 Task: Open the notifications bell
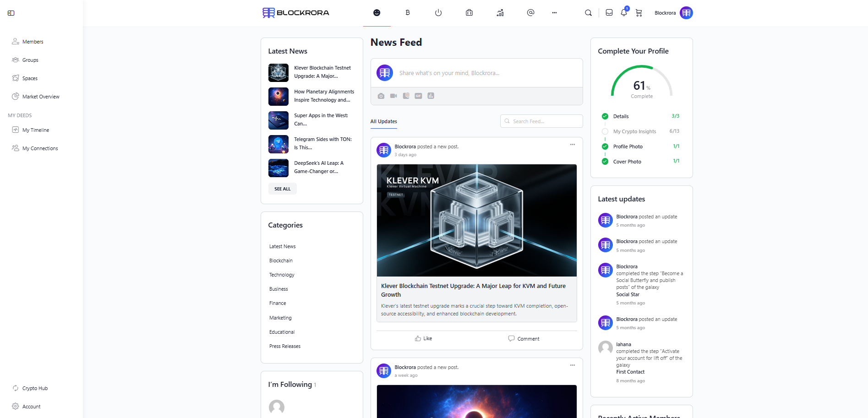(x=624, y=13)
